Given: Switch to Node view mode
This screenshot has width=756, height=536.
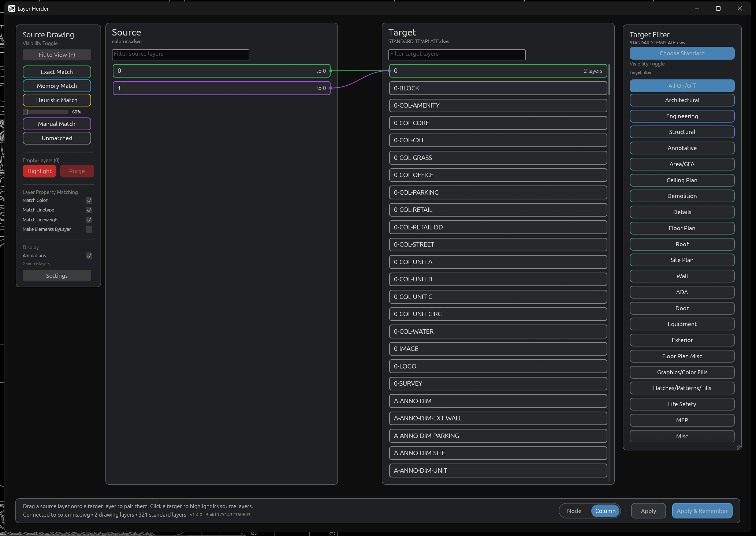Looking at the screenshot, I should 574,511.
